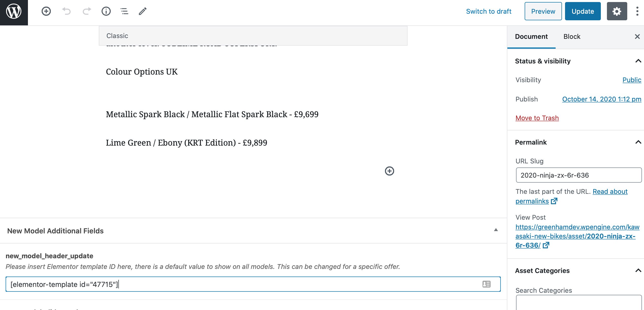This screenshot has height=310, width=644.
Task: Open the block navigation list icon
Action: click(x=124, y=11)
